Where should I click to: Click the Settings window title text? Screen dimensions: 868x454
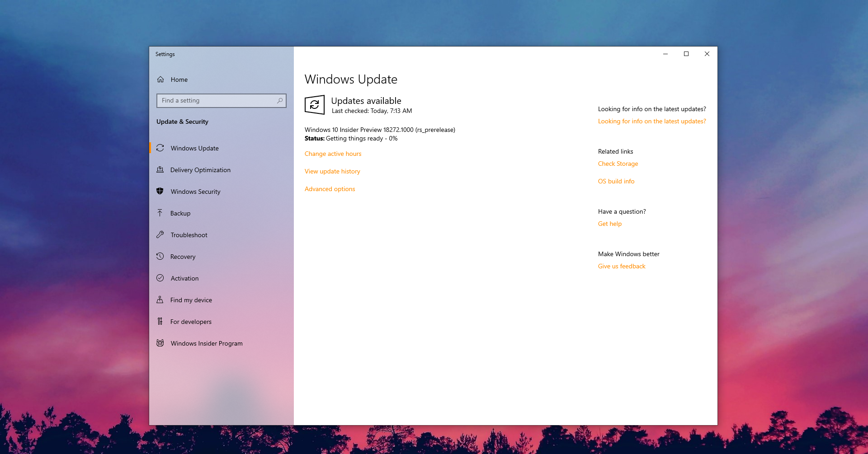pyautogui.click(x=165, y=54)
